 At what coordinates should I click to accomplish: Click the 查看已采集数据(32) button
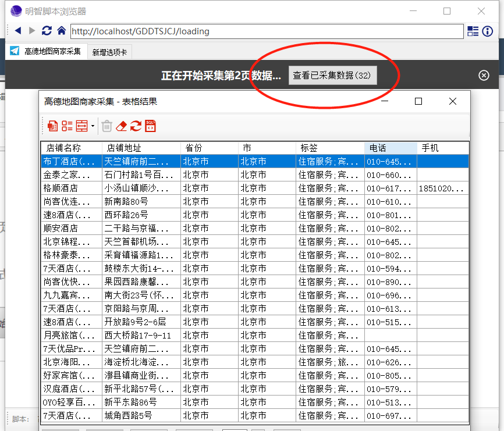(333, 76)
